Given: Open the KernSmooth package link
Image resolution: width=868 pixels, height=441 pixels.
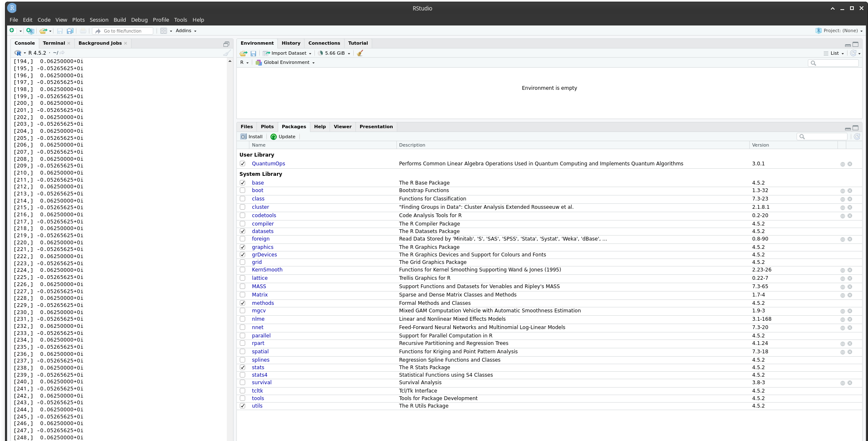Looking at the screenshot, I should (x=267, y=270).
